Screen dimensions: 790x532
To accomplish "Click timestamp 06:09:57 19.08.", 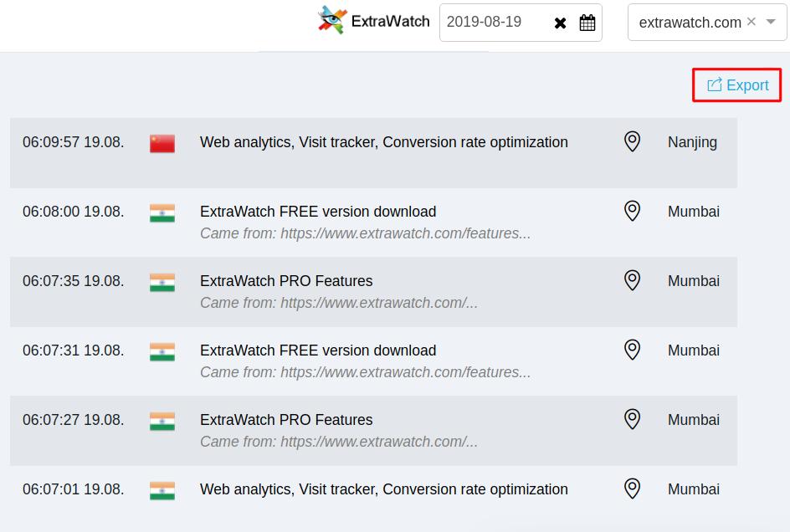I will tap(73, 142).
